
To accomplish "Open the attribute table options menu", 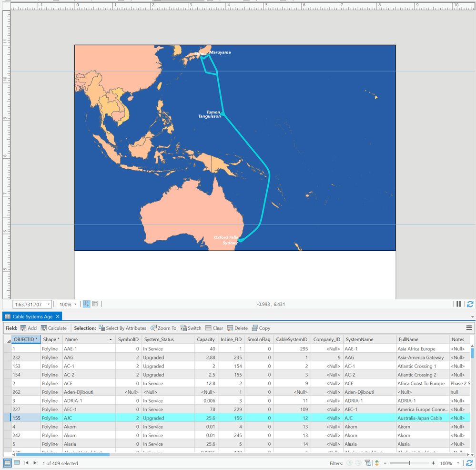I will [x=469, y=328].
